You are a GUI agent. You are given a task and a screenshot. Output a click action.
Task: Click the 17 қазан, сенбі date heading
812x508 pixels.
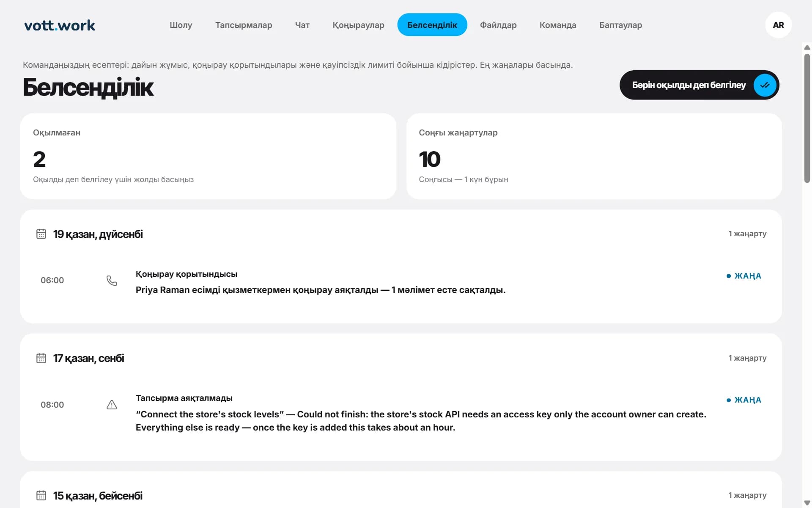pyautogui.click(x=89, y=358)
